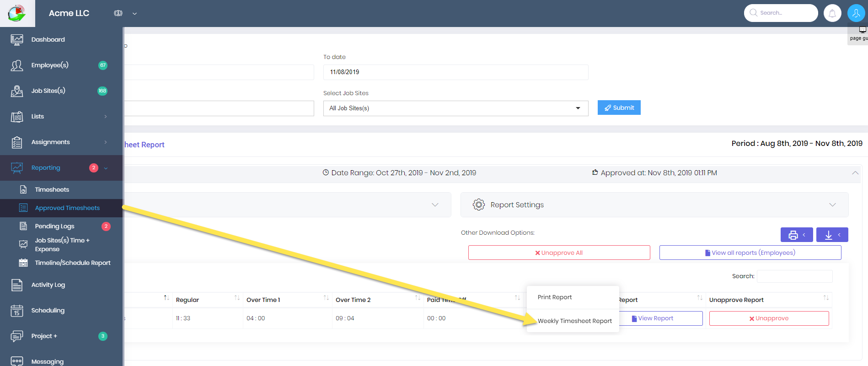The image size is (868, 366).
Task: Click the Timeline/Schedule Report calendar icon
Action: (x=23, y=263)
